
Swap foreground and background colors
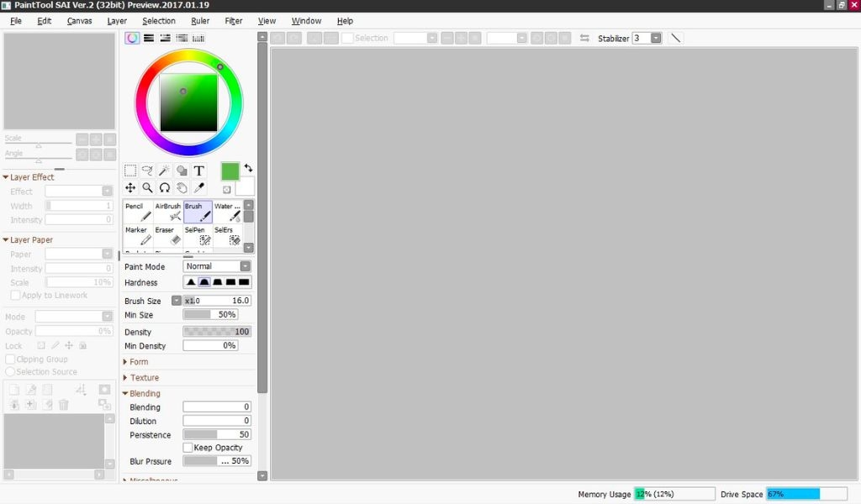[x=249, y=169]
